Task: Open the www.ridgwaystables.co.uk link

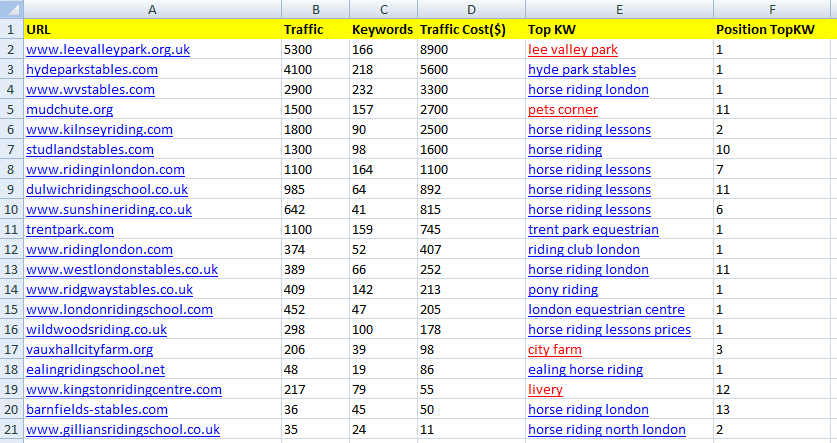Action: click(x=109, y=290)
